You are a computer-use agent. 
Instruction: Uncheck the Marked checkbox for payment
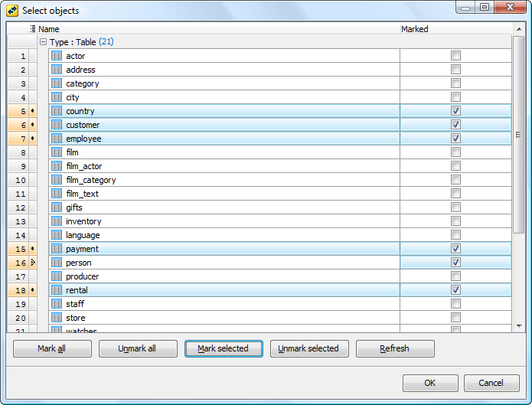[x=455, y=249]
